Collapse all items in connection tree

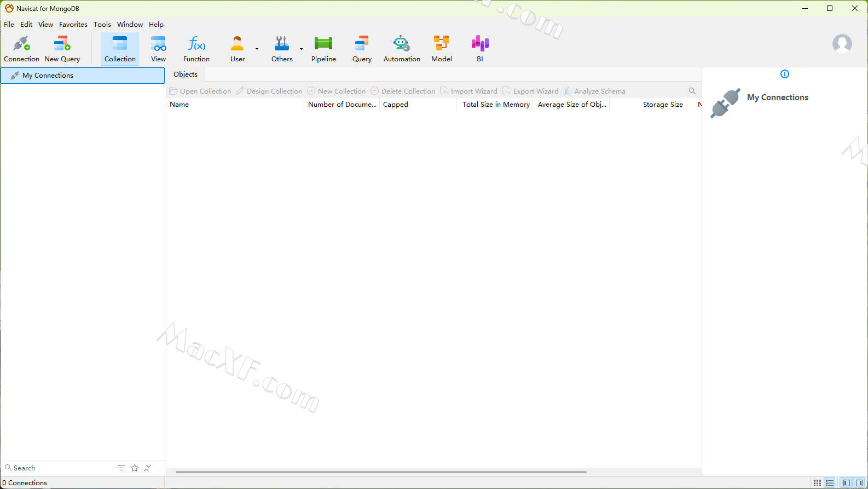[148, 468]
